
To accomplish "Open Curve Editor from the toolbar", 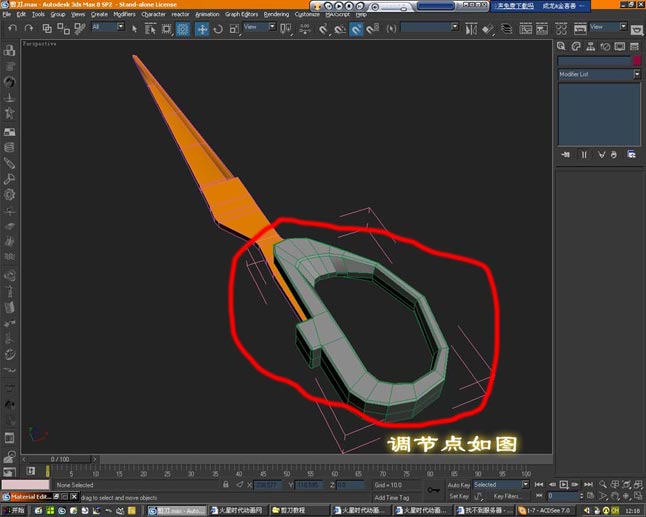I will pyautogui.click(x=525, y=29).
